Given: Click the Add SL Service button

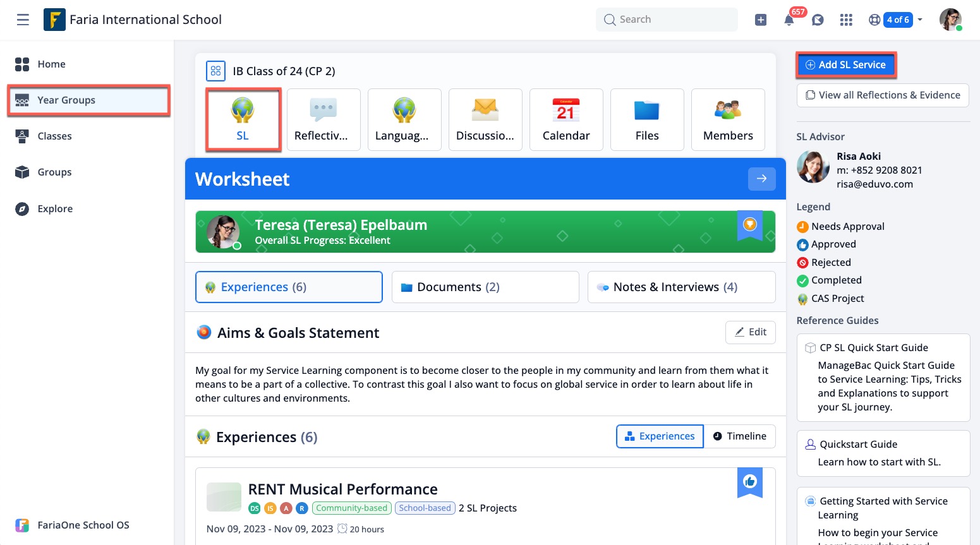Looking at the screenshot, I should 846,64.
